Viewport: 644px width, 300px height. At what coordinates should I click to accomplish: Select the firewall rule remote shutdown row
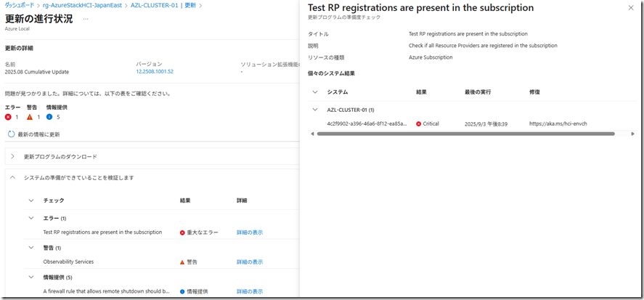107,291
